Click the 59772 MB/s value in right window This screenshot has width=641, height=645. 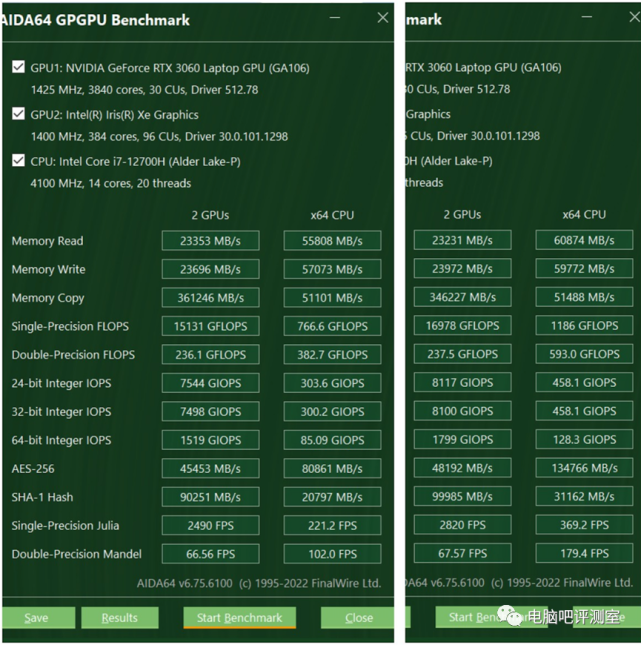click(x=584, y=268)
